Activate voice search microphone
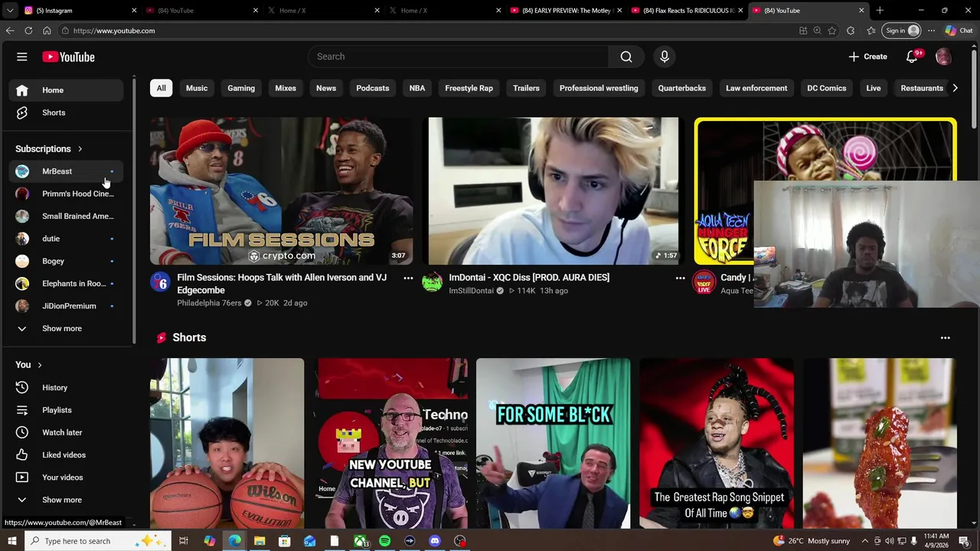Viewport: 980px width, 551px height. point(665,57)
